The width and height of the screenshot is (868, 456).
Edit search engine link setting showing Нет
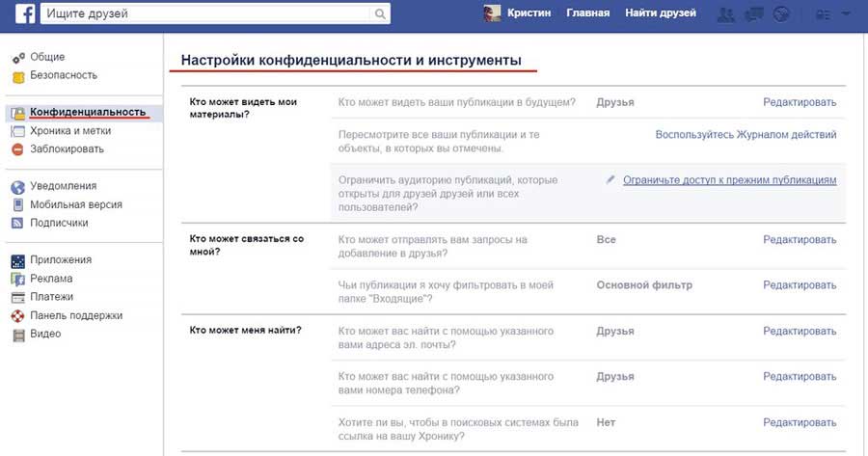tap(800, 422)
